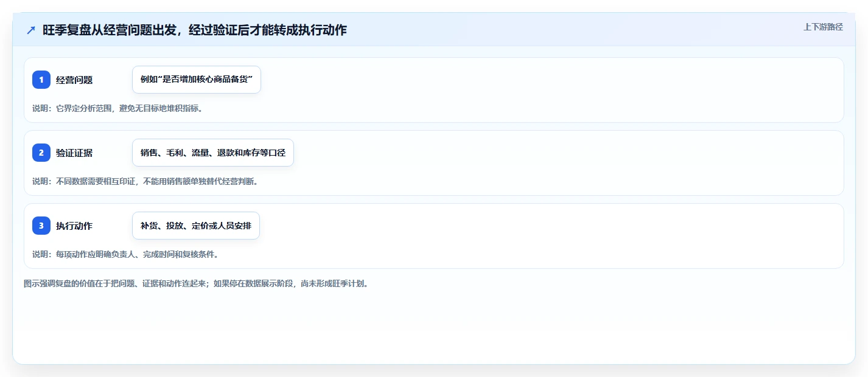Select the 经营问题 step title
This screenshot has width=868, height=377.
(74, 80)
